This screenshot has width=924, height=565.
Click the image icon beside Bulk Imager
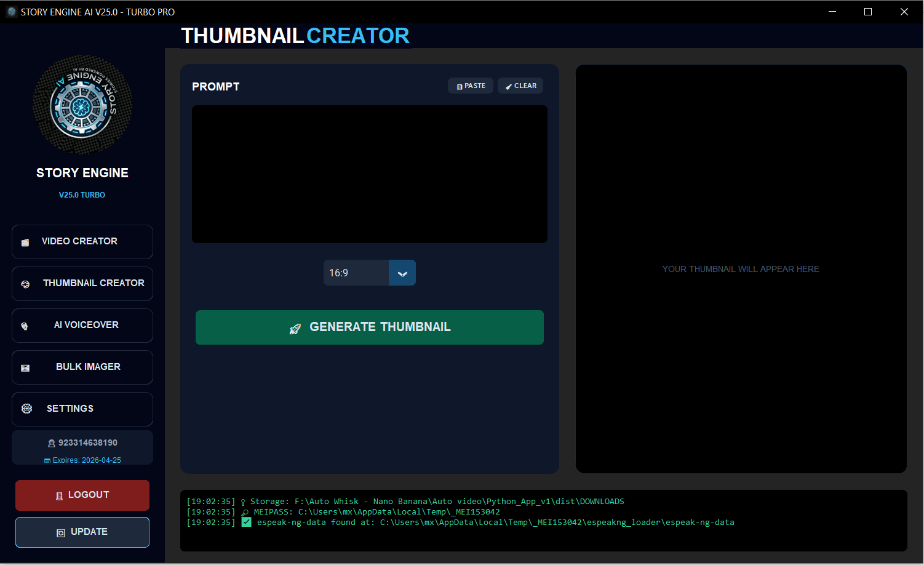[x=25, y=367]
